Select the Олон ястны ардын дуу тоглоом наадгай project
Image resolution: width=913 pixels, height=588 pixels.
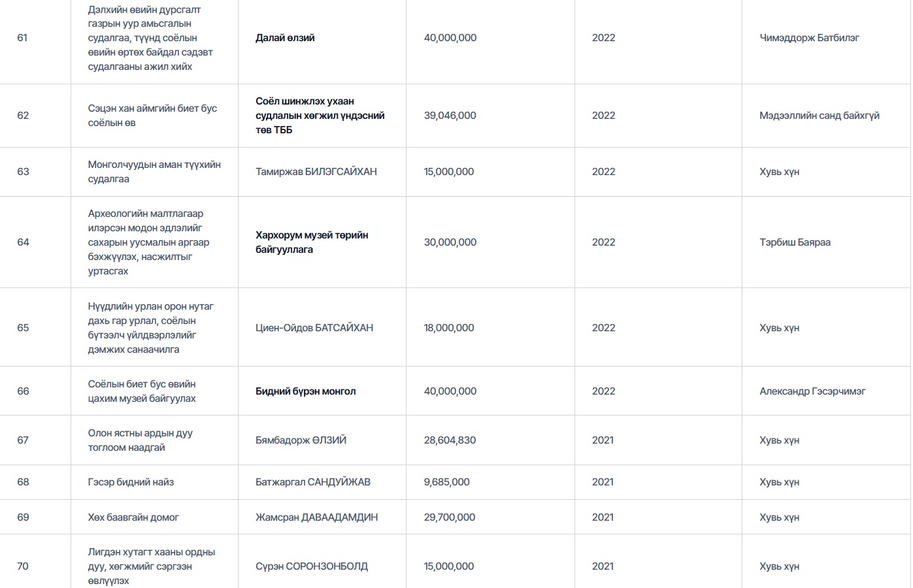140,440
